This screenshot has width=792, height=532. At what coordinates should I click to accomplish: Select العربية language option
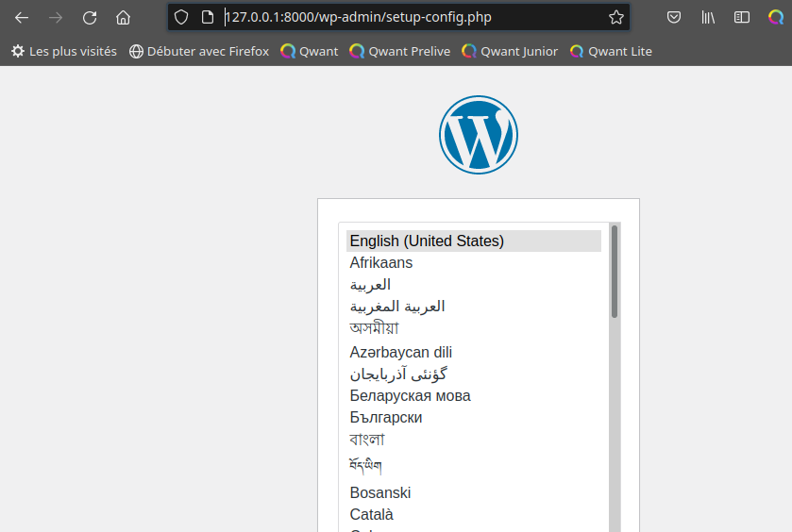(x=474, y=284)
